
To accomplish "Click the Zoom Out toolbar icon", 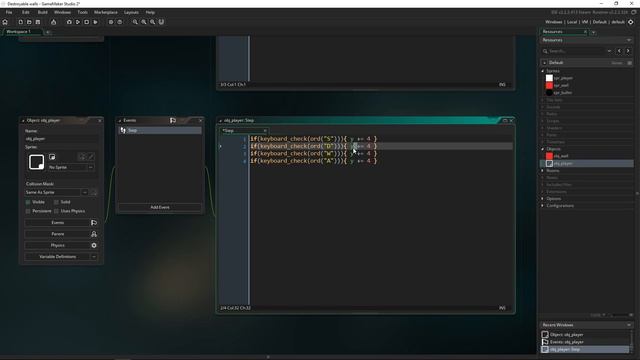I will [x=135, y=22].
